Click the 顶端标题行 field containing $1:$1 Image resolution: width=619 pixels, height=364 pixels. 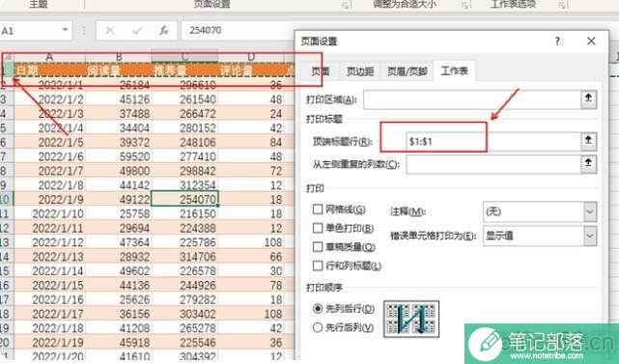pos(492,141)
